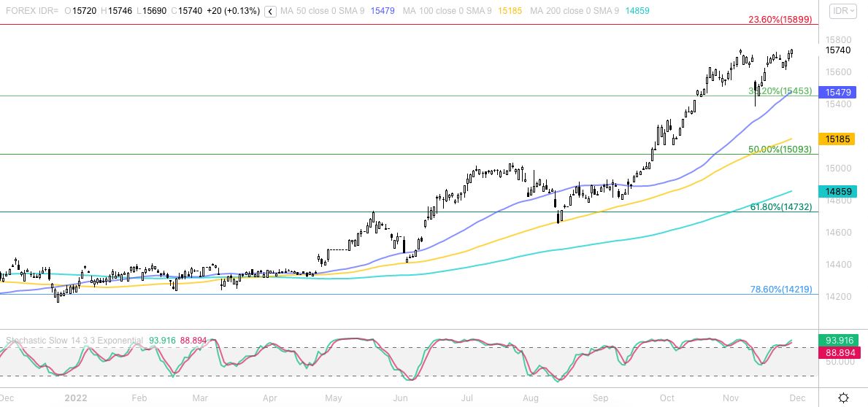This screenshot has height=407, width=868.
Task: Click the 23.60% (15899) Fibonacci level label
Action: 780,20
